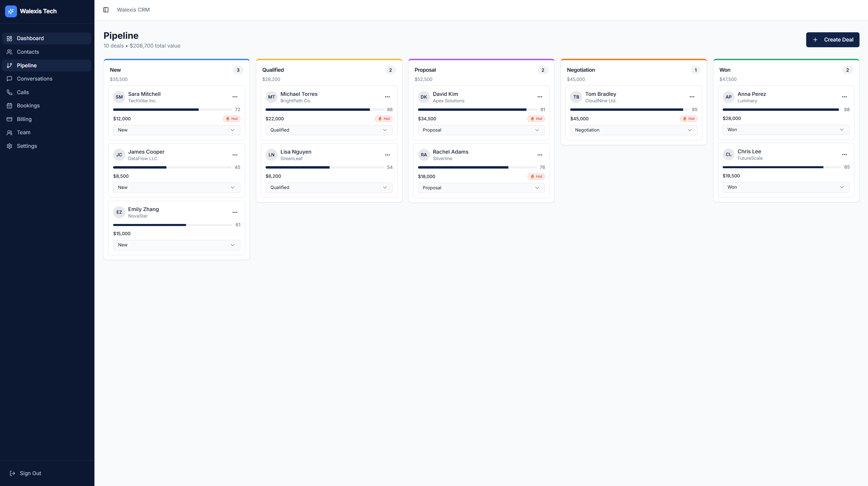Screen dimensions: 868x486
Task: Click the Hot badge on Michael Torres's deal
Action: (384, 119)
